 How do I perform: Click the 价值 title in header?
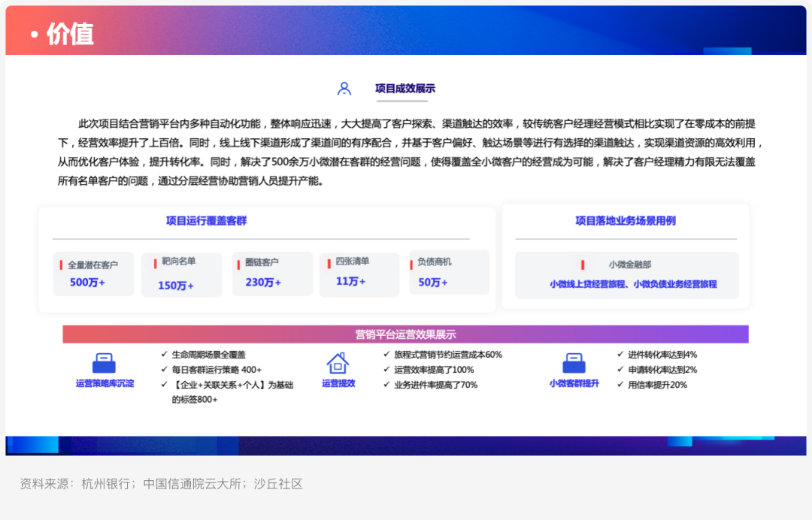pyautogui.click(x=70, y=34)
